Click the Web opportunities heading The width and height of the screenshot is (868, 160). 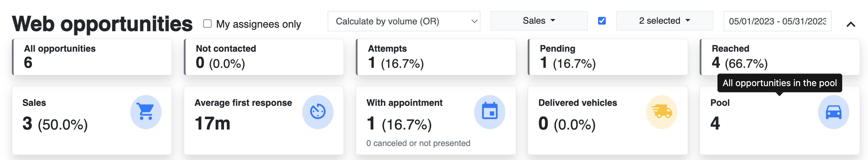[102, 24]
